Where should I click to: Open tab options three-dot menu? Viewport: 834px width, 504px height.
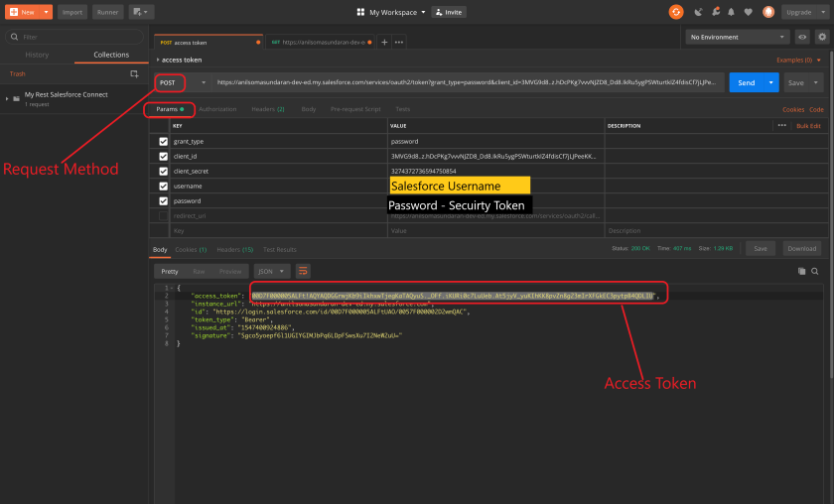[399, 42]
